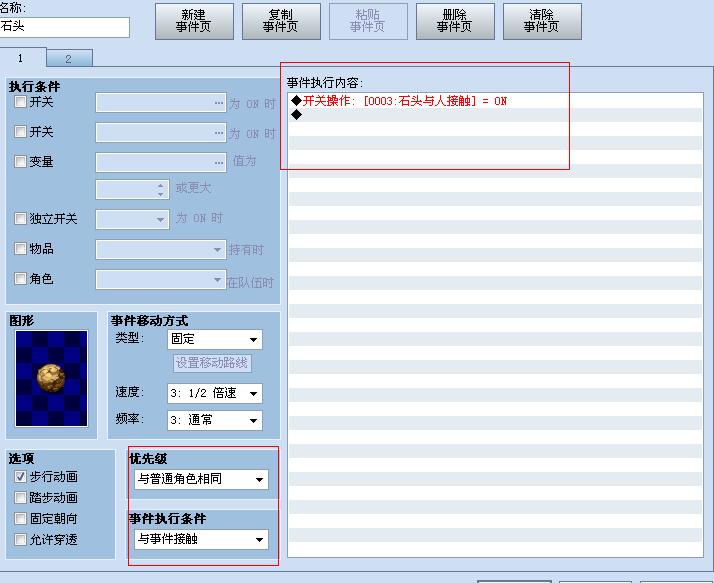This screenshot has width=714, height=583.
Task: Open the 事件执行条件 dropdown 与事件接触
Action: click(201, 539)
